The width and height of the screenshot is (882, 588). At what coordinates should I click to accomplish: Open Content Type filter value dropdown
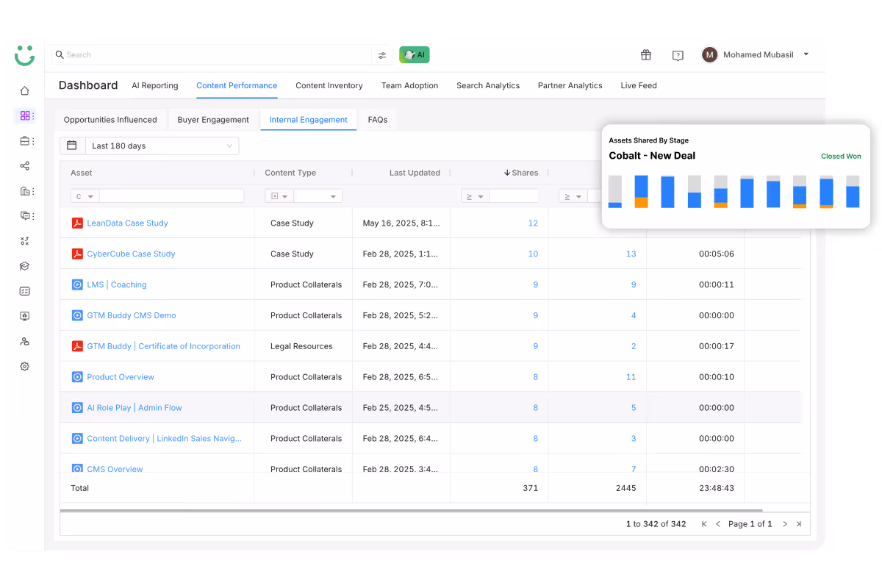(x=318, y=196)
